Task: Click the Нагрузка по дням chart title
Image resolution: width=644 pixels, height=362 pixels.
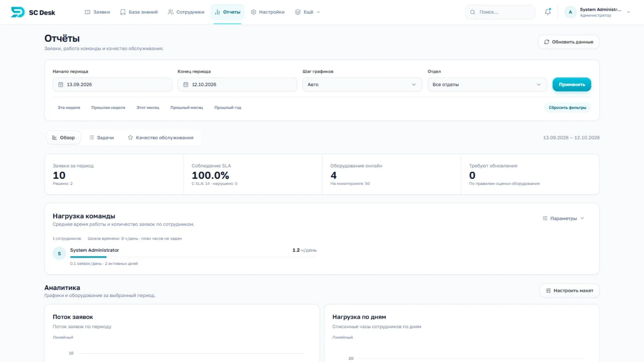Action: [x=359, y=317]
